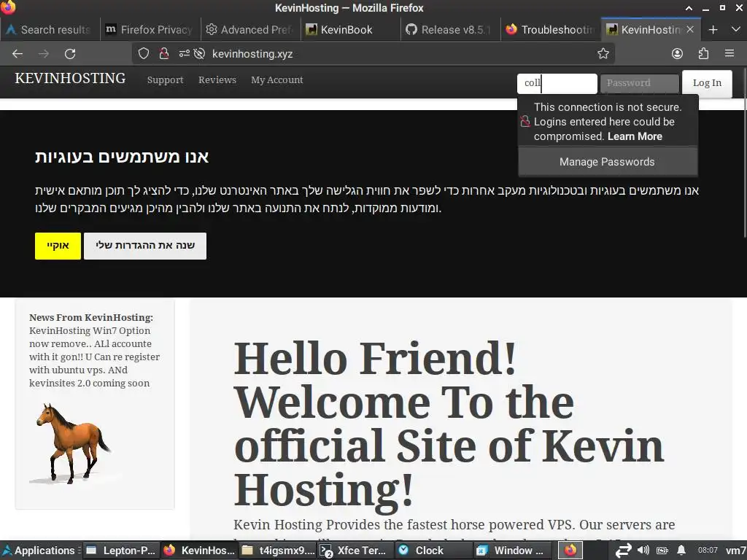Click the page vertical scrollbar
Image resolution: width=747 pixels, height=560 pixels.
pos(743,152)
